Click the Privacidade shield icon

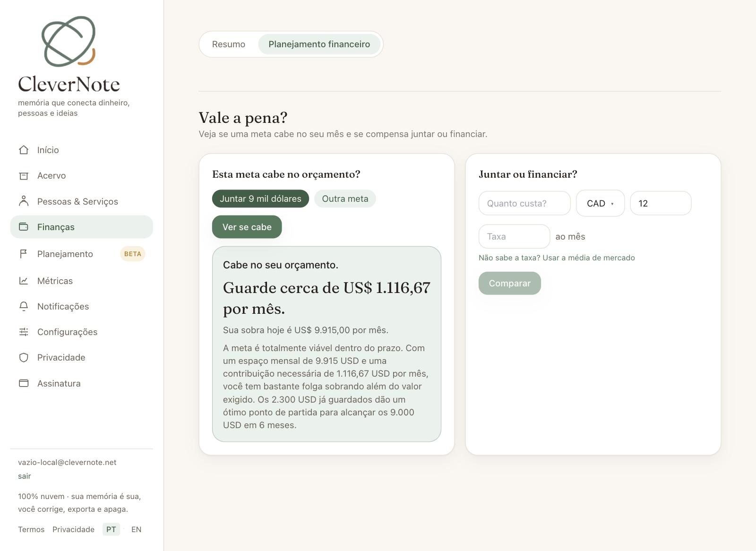click(x=24, y=358)
